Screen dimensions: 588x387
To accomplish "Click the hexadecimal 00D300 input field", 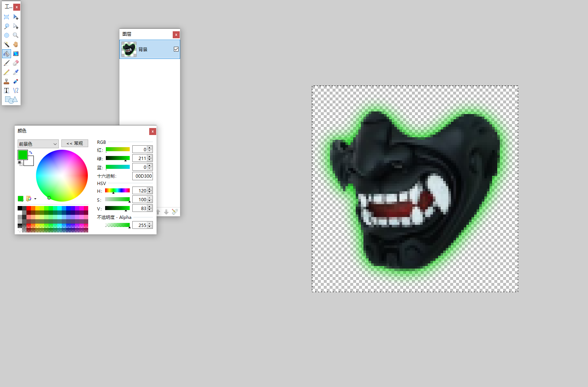I will pyautogui.click(x=143, y=176).
